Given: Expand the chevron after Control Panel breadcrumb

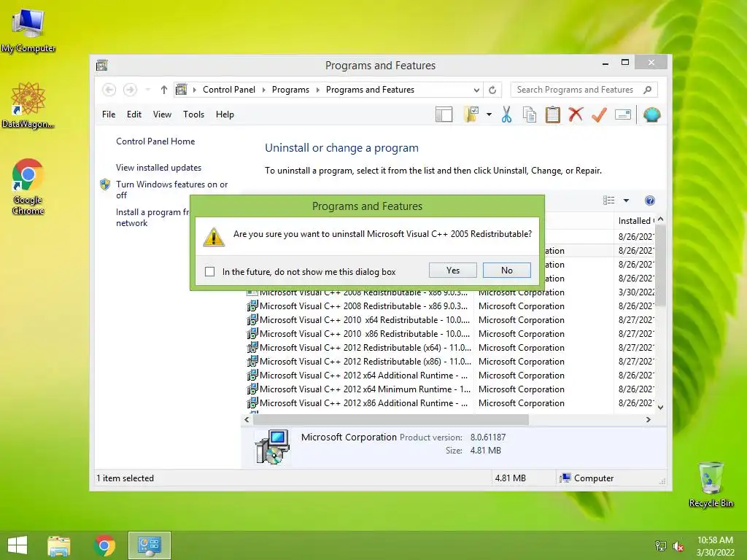Looking at the screenshot, I should [x=263, y=90].
